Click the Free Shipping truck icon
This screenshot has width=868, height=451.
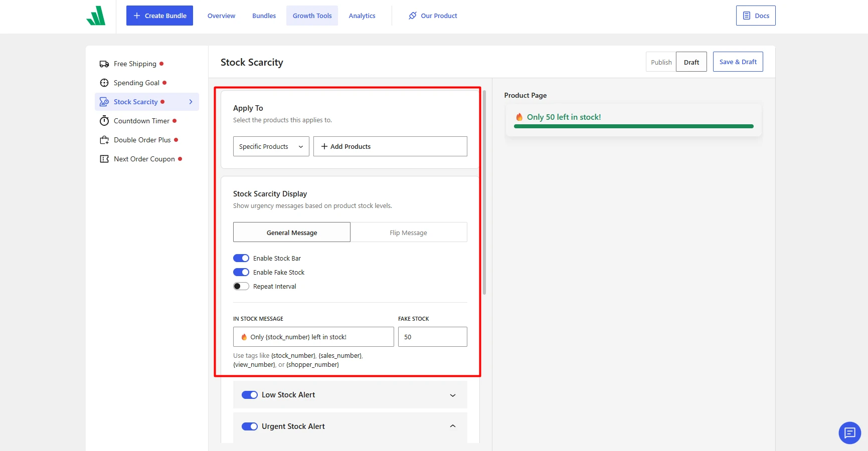coord(104,64)
